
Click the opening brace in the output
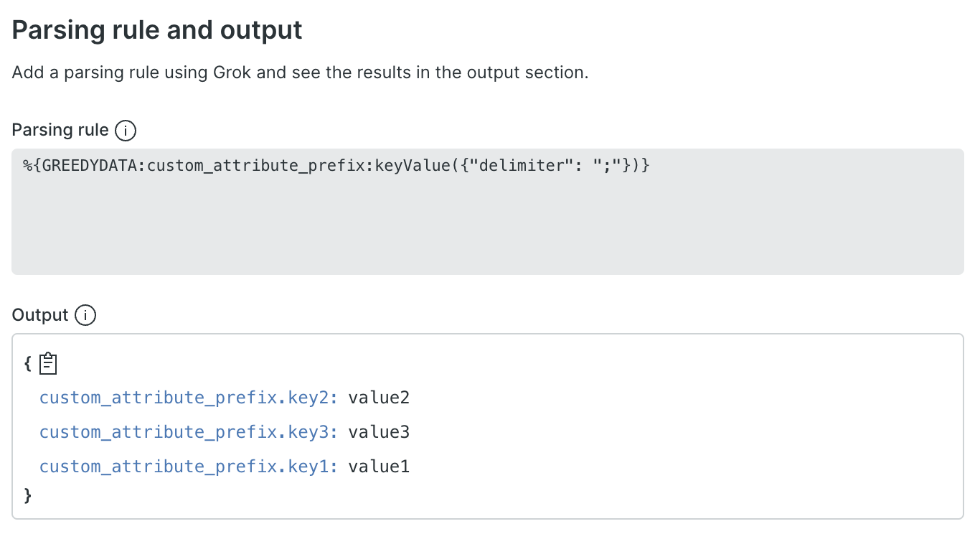coord(27,364)
